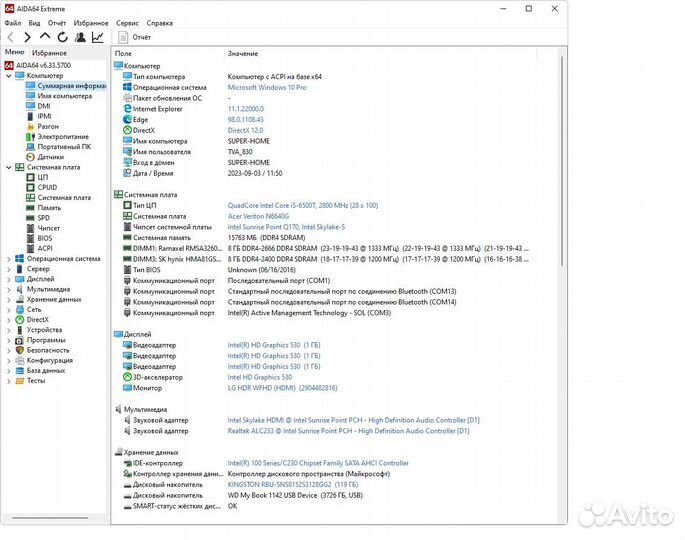Click the Устройства icon in the tree
The image size is (685, 540).
[x=20, y=330]
